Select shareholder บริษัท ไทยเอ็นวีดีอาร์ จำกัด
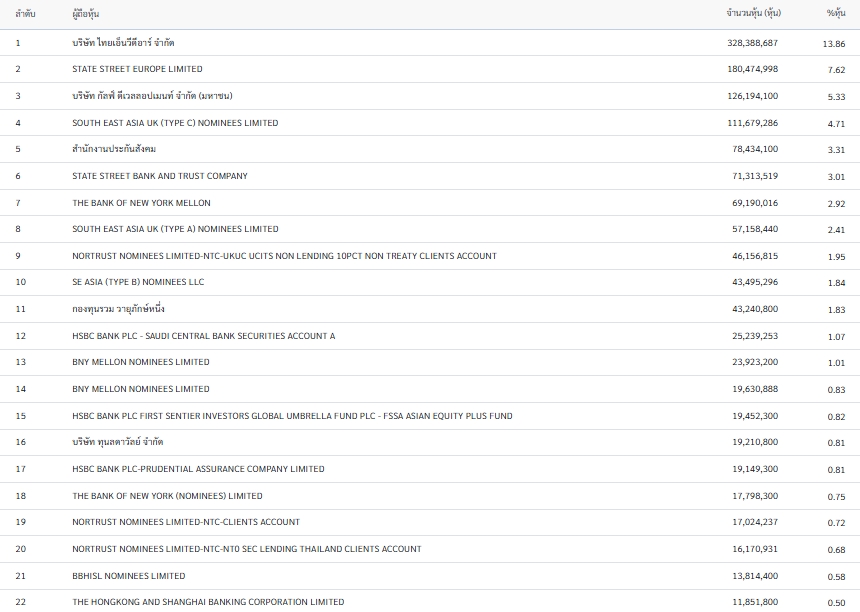The height and width of the screenshot is (612, 860). 123,43
